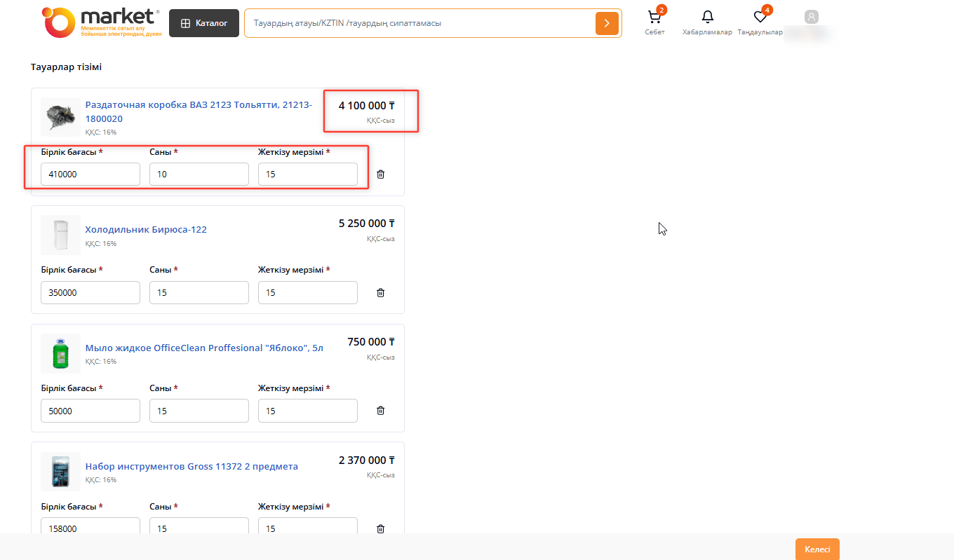954x560 pixels.
Task: Open the shopping cart (Себет) icon
Action: (x=654, y=18)
